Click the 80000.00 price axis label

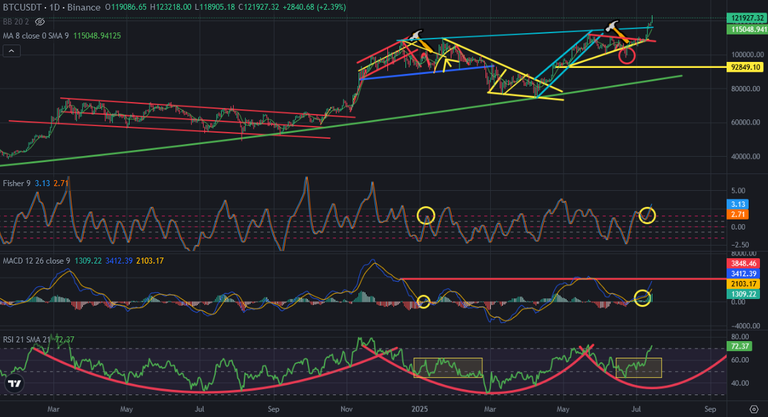coord(745,89)
